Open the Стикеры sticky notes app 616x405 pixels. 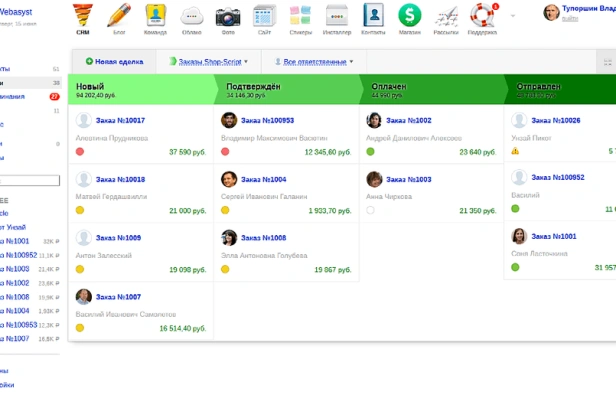coord(300,16)
